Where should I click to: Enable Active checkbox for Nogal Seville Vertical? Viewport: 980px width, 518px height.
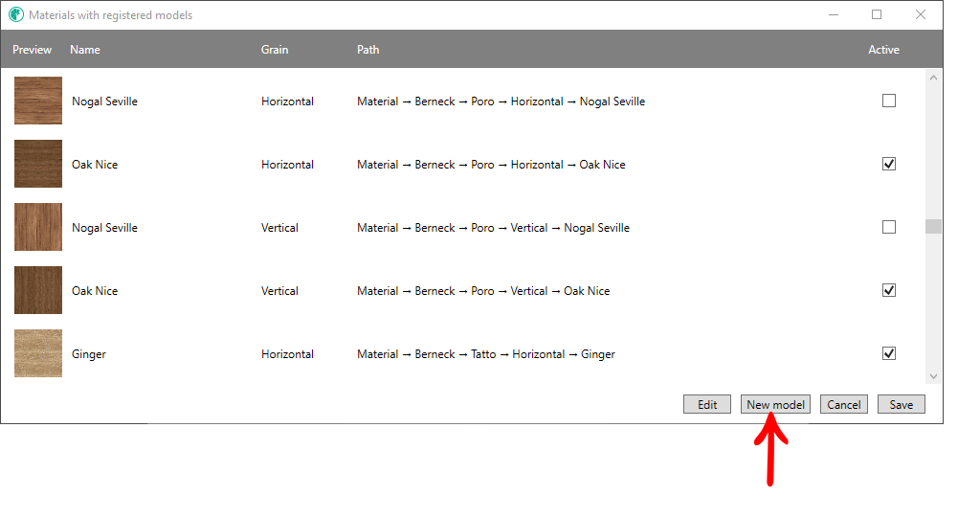point(888,227)
